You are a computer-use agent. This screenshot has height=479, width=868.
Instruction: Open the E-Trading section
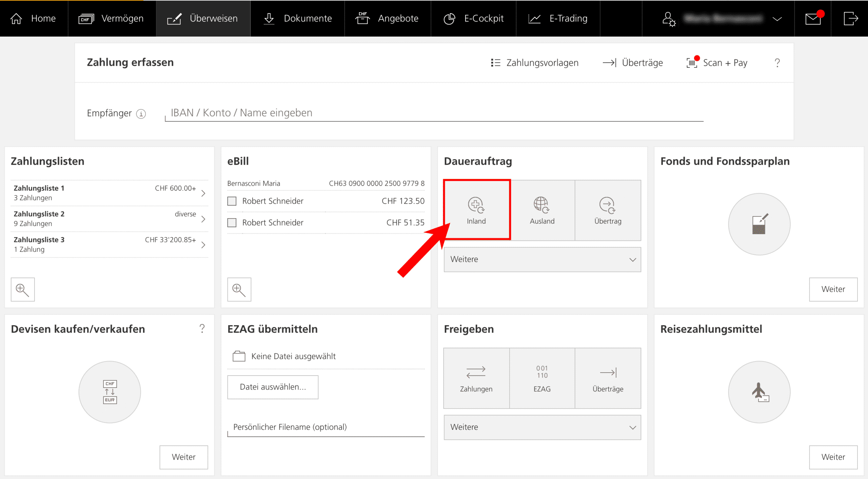click(x=558, y=18)
